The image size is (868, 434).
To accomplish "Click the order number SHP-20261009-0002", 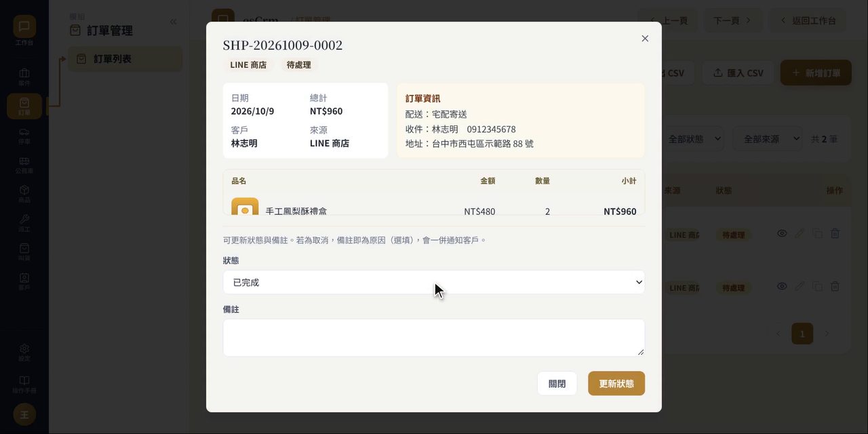I will tap(283, 45).
